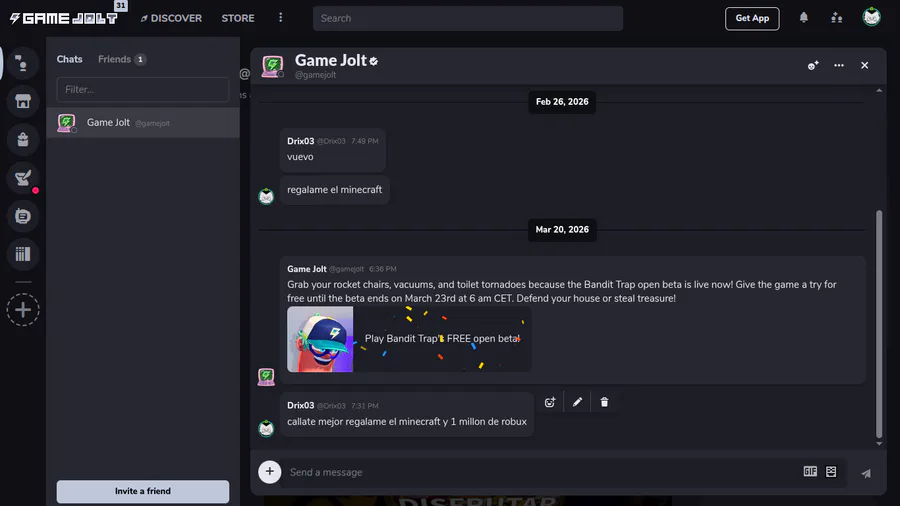Open the GIF picker
This screenshot has height=506, width=900.
coord(810,472)
